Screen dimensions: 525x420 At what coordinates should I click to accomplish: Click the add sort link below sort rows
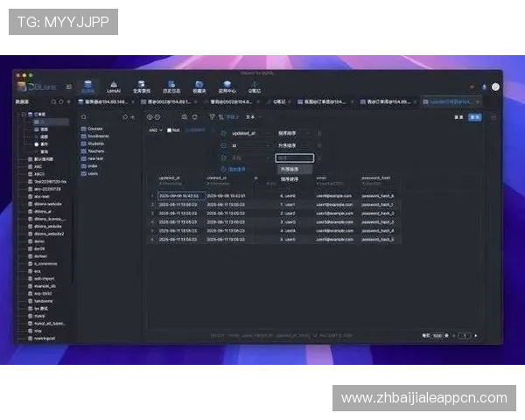(x=235, y=169)
